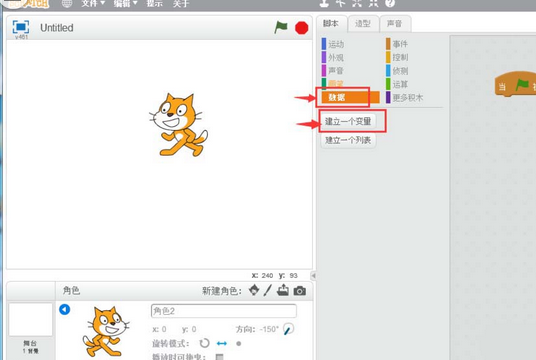Choose new sprite from library icon
The image size is (536, 360).
pyautogui.click(x=254, y=290)
